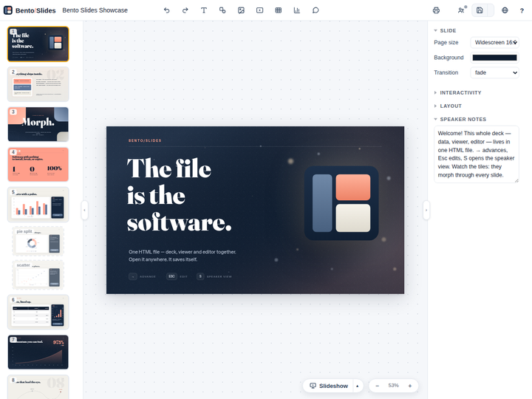This screenshot has width=532, height=399.
Task: Open the Background color swatch
Action: click(494, 58)
